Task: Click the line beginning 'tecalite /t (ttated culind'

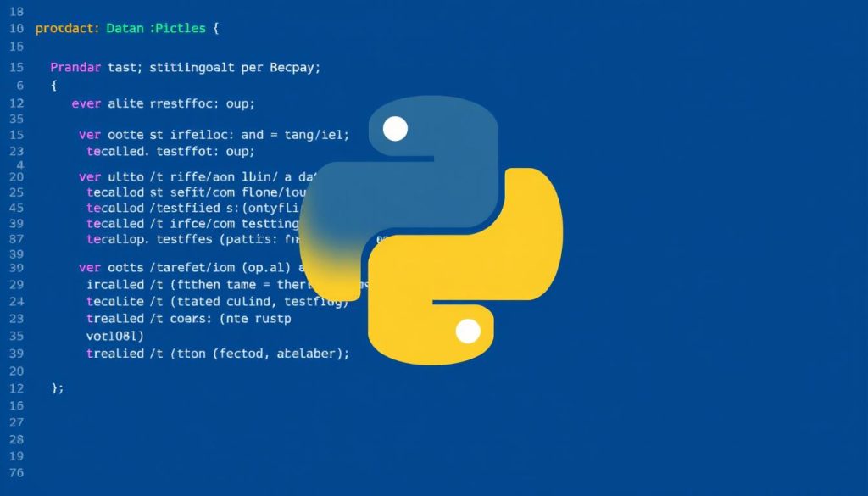Action: (x=218, y=302)
